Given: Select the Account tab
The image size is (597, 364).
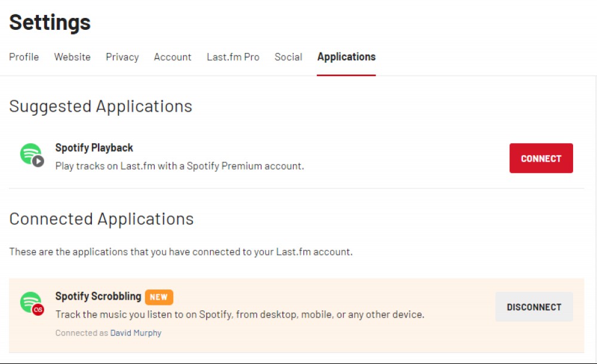Looking at the screenshot, I should tap(173, 57).
